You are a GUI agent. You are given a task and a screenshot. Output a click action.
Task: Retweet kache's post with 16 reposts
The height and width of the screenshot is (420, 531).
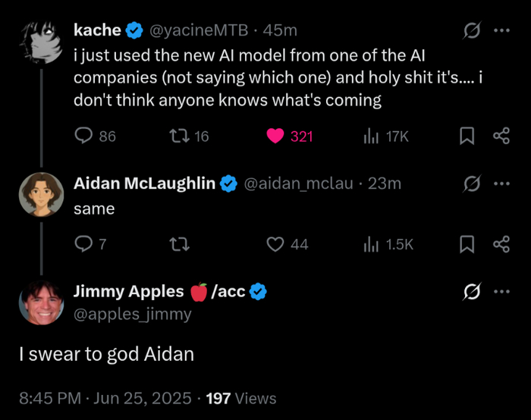[179, 136]
